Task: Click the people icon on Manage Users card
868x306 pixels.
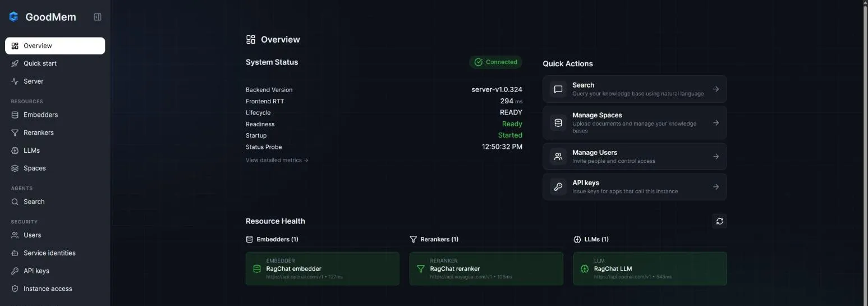Action: coord(558,157)
